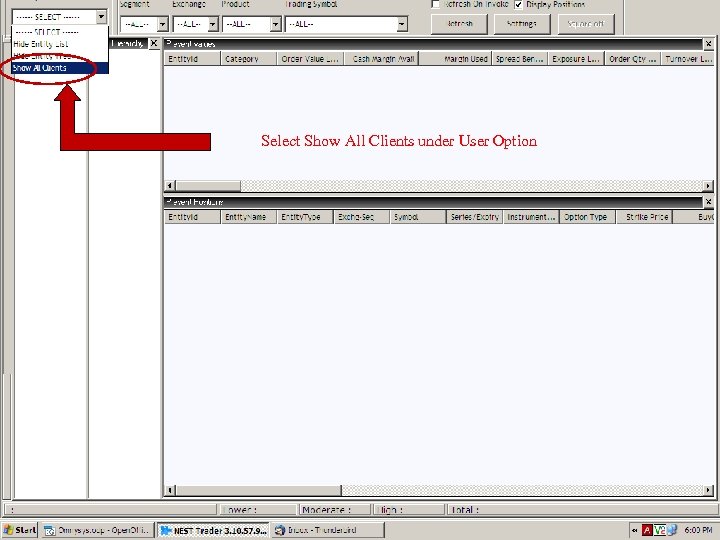This screenshot has width=720, height=540.
Task: Click the 'Moderate :' status bar field
Action: tap(335, 510)
